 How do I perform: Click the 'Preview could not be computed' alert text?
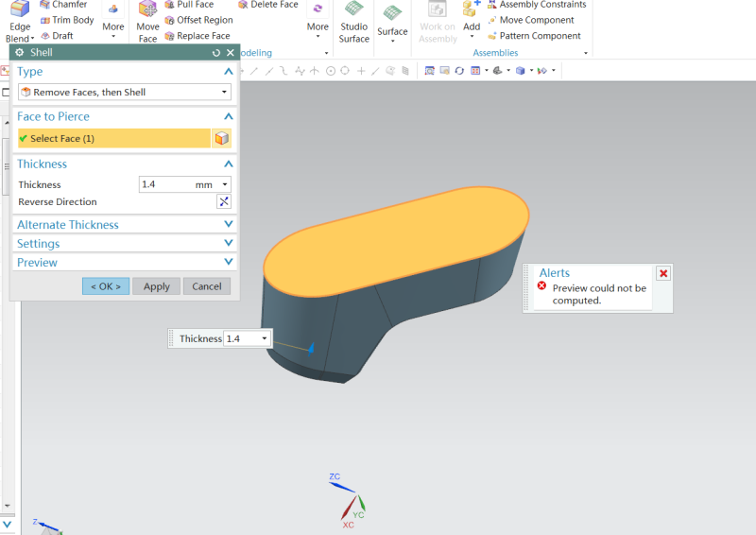pos(599,294)
